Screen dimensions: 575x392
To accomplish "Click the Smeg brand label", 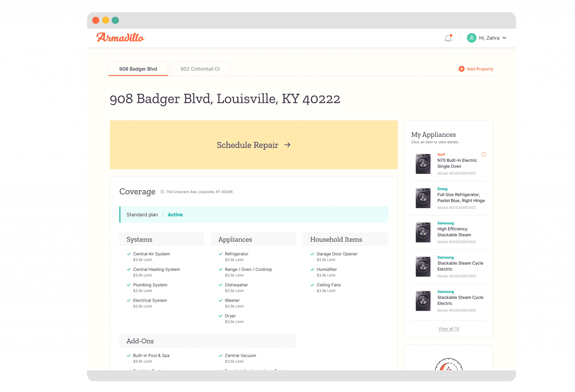I will (442, 189).
